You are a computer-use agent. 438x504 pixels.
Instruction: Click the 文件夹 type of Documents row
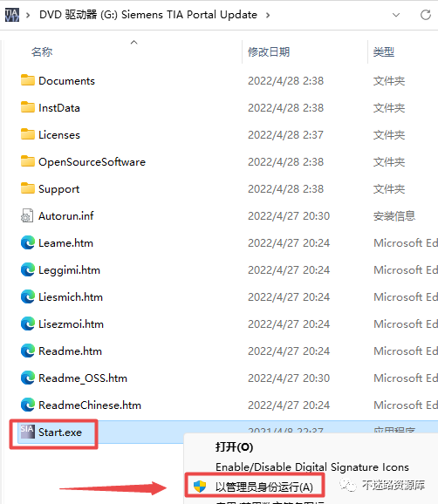pyautogui.click(x=389, y=81)
